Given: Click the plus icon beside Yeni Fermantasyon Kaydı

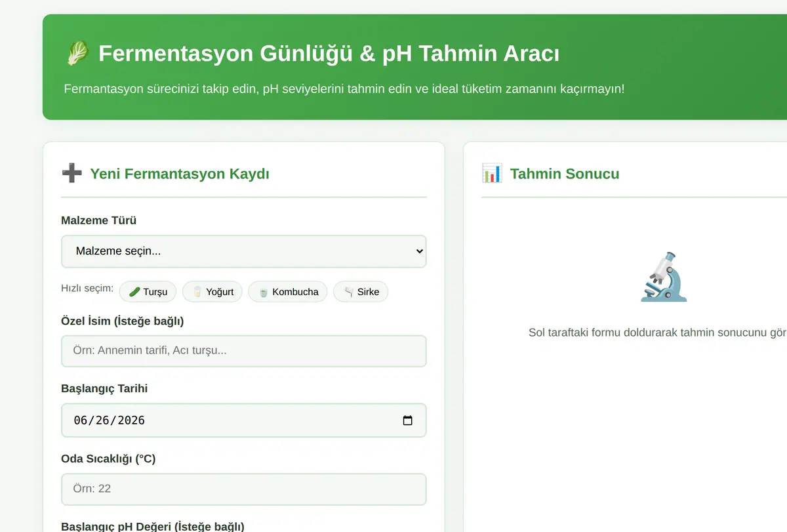Looking at the screenshot, I should click(x=71, y=173).
